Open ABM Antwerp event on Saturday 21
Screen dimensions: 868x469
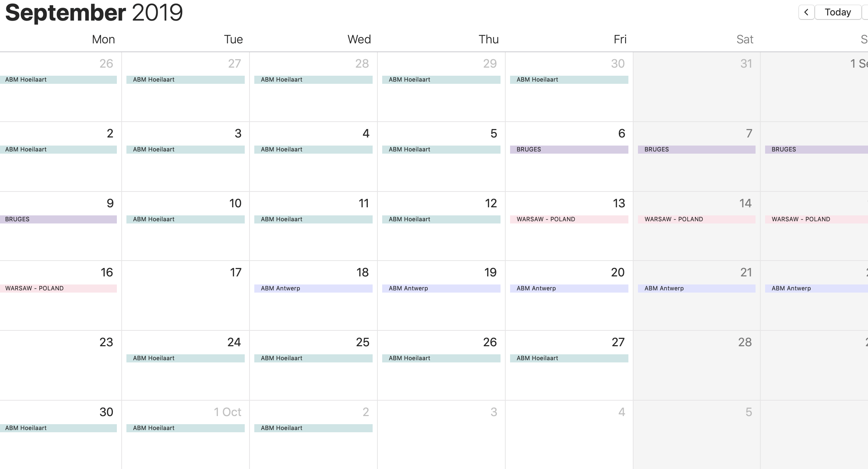coord(696,289)
